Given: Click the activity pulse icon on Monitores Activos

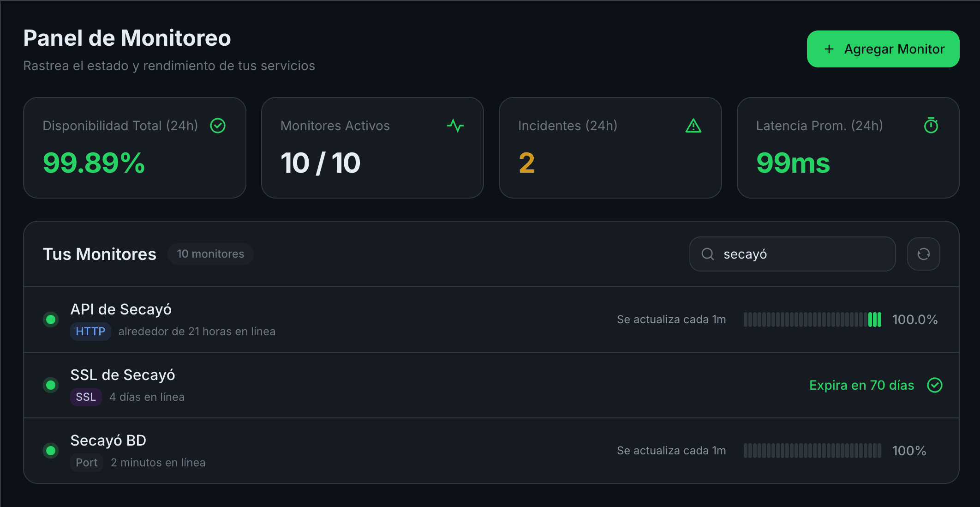Looking at the screenshot, I should tap(456, 126).
